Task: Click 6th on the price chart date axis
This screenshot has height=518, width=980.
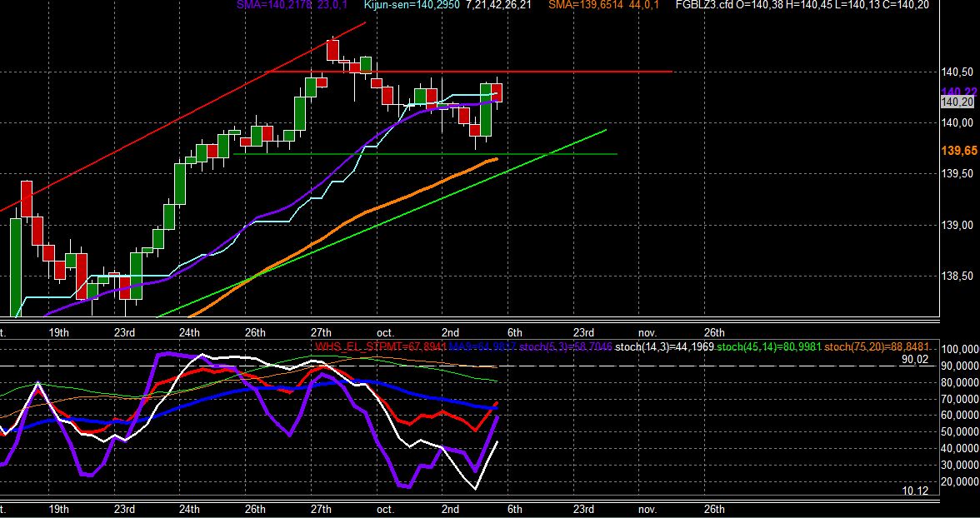Action: [x=514, y=331]
